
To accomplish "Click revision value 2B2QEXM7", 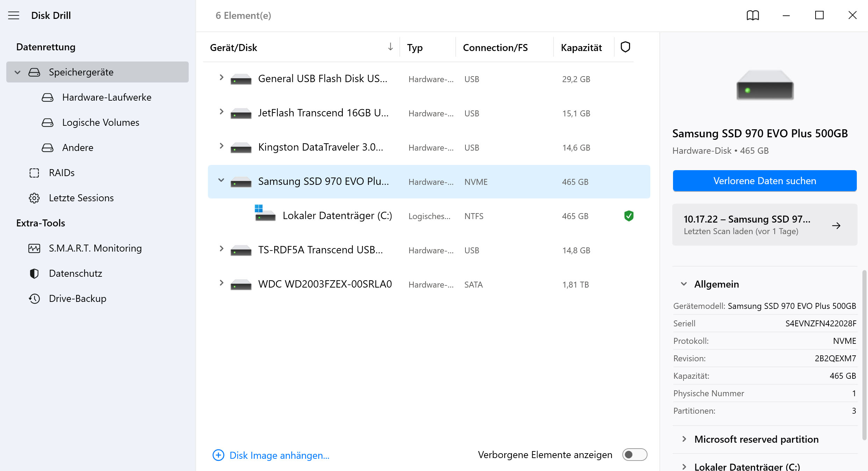I will (835, 358).
